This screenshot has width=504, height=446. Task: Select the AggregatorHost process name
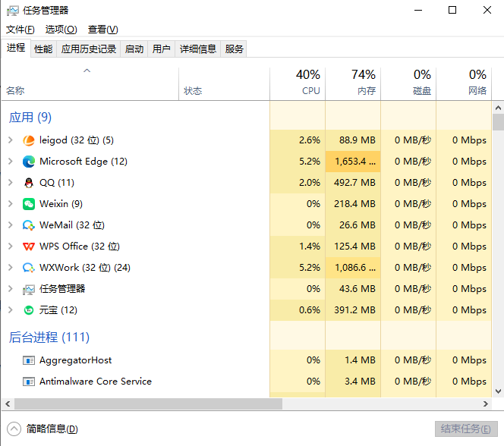(76, 360)
